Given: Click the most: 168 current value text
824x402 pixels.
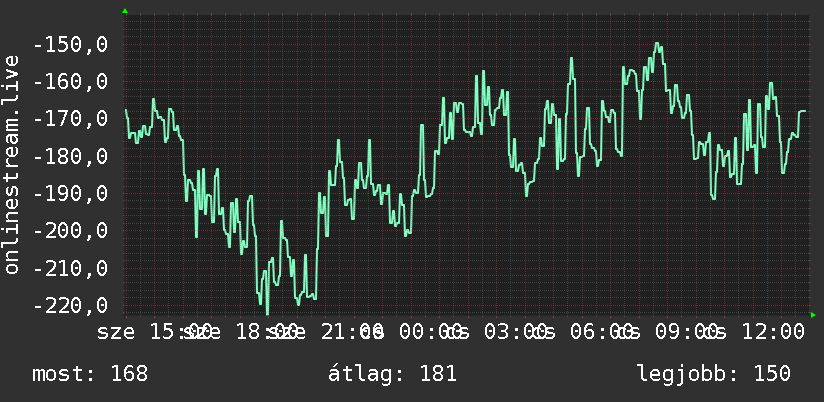Looking at the screenshot, I should [x=90, y=374].
